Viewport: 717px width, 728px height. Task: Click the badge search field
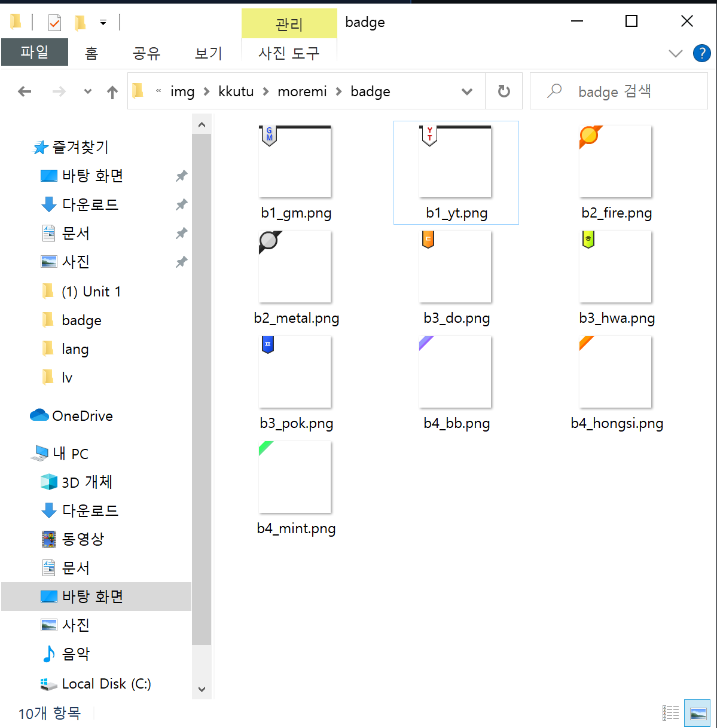619,91
